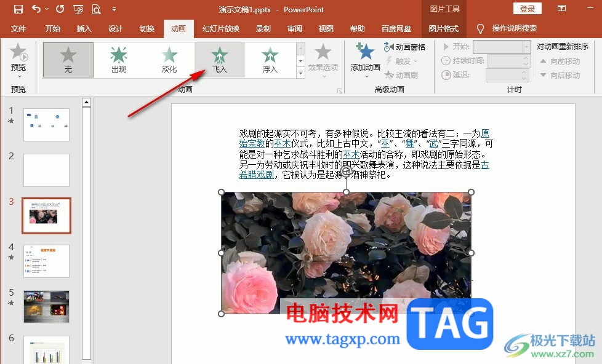Click the Save icon in quick access toolbar
The image size is (602, 364).
(x=18, y=9)
